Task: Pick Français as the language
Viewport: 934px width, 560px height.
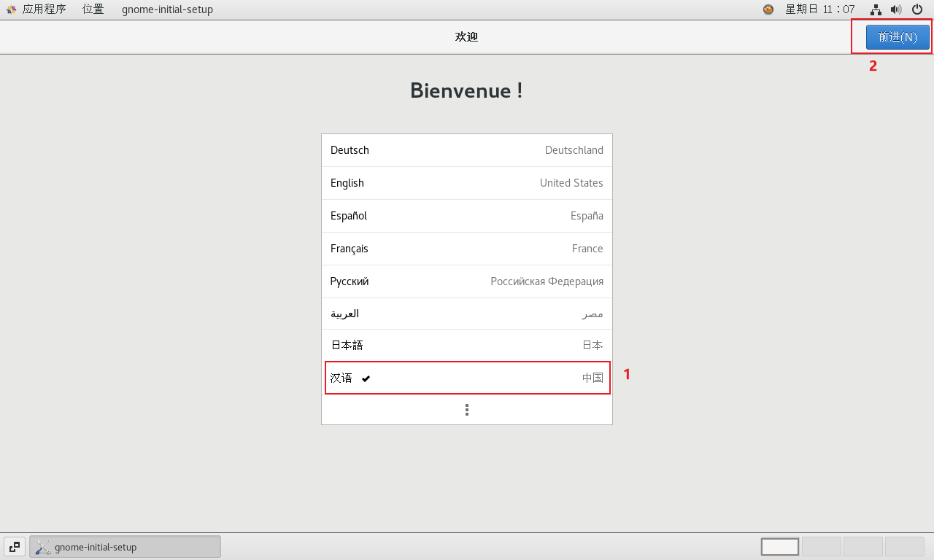Action: [x=467, y=249]
